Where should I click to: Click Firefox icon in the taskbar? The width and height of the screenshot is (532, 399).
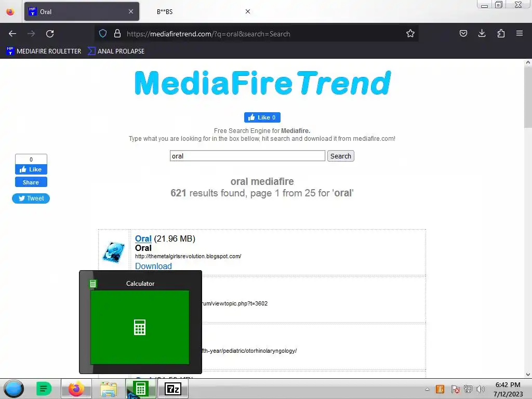tap(76, 389)
